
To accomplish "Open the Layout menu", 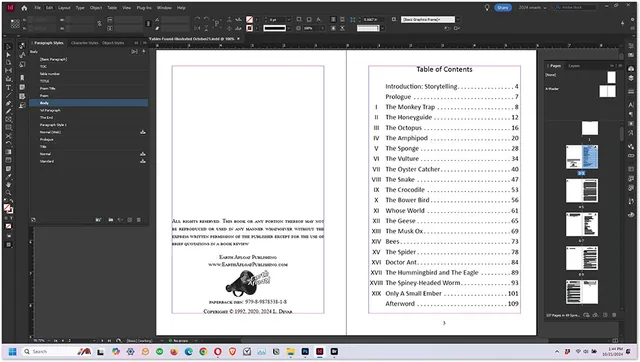I will (x=64, y=8).
